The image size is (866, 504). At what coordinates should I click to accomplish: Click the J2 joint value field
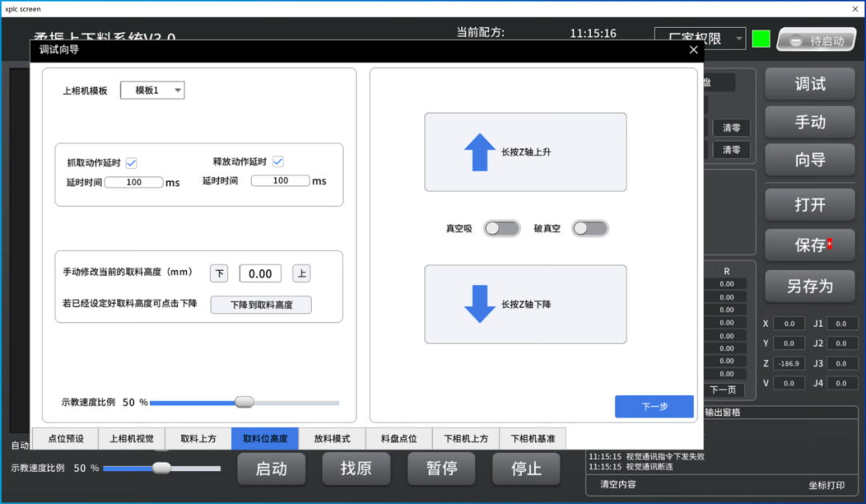tap(840, 344)
